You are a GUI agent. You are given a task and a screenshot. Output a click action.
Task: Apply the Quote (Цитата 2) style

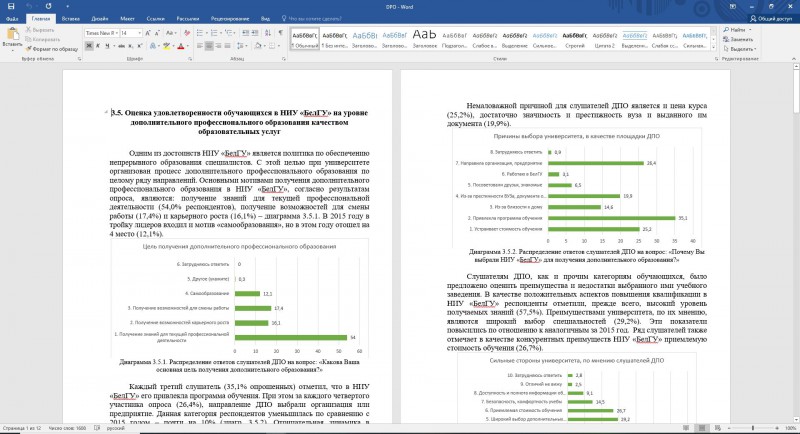coord(605,39)
